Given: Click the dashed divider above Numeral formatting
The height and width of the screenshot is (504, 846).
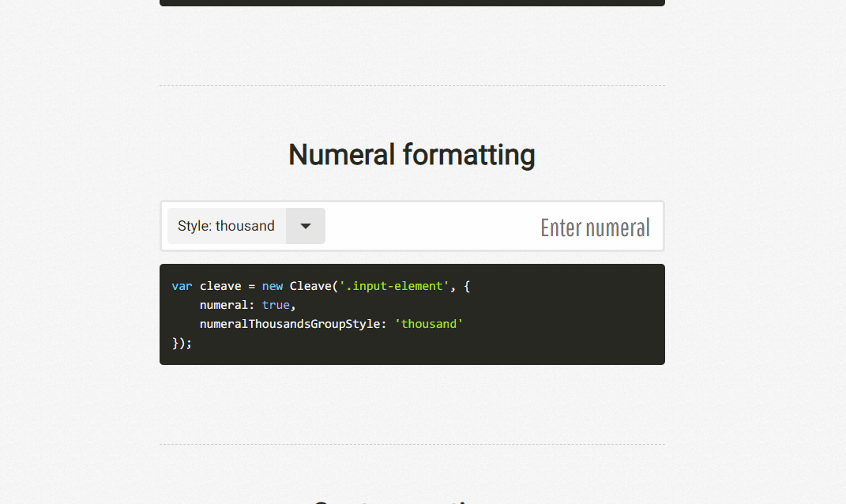Looking at the screenshot, I should (412, 85).
